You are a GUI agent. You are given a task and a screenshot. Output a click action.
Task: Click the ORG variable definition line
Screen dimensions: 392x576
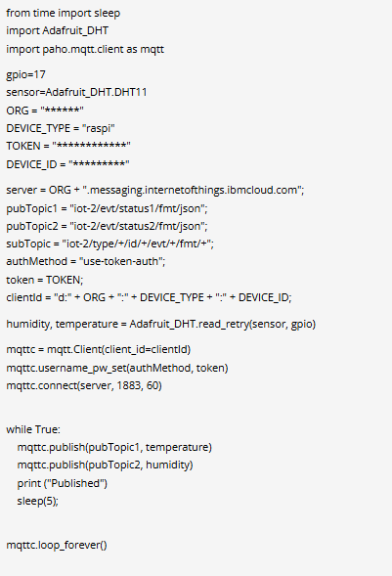click(45, 111)
